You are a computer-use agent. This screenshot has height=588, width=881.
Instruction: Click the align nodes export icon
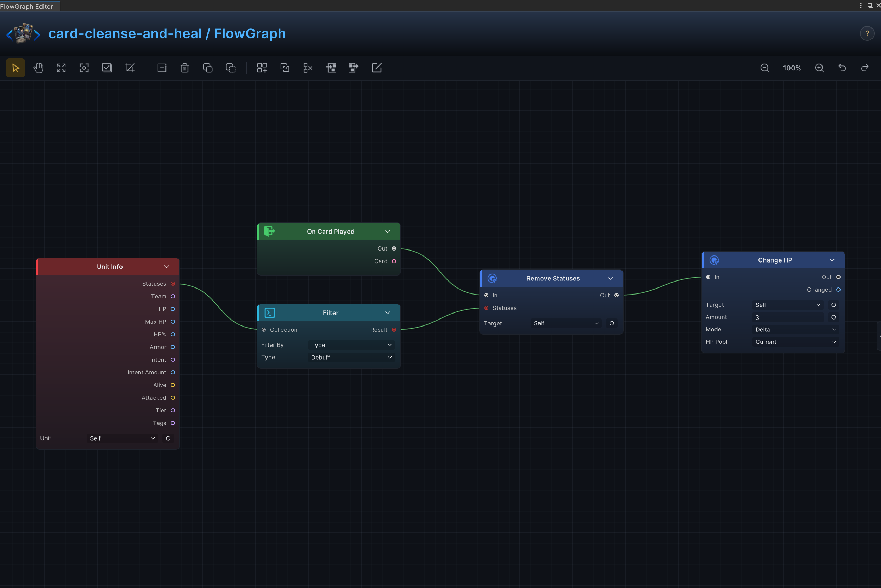point(354,68)
